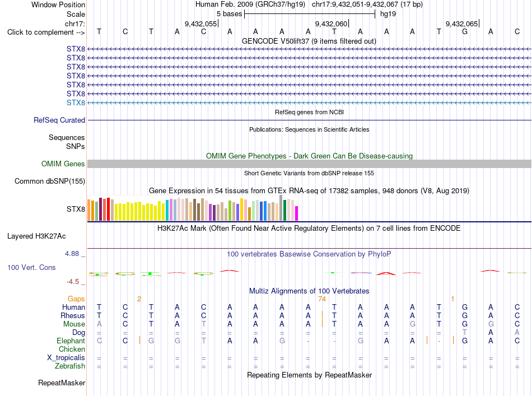532x396 pixels.
Task: Click the 'RefSeq genes from NCBI' title
Action: click(x=310, y=112)
